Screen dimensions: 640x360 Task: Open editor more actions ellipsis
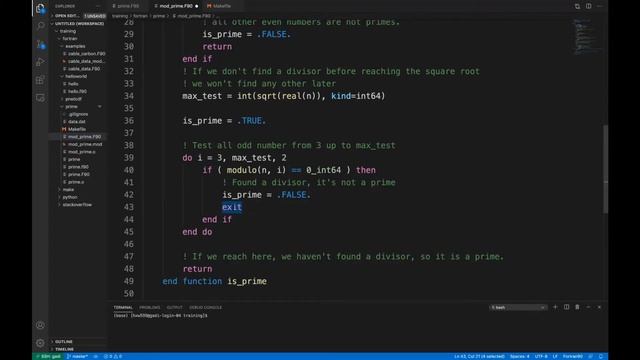pyautogui.click(x=600, y=6)
